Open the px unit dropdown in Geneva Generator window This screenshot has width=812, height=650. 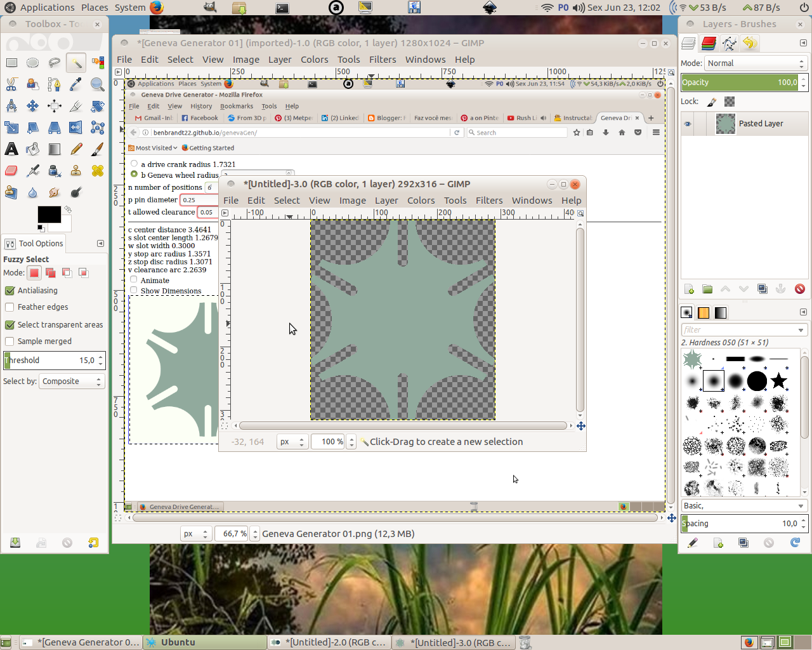pos(195,534)
